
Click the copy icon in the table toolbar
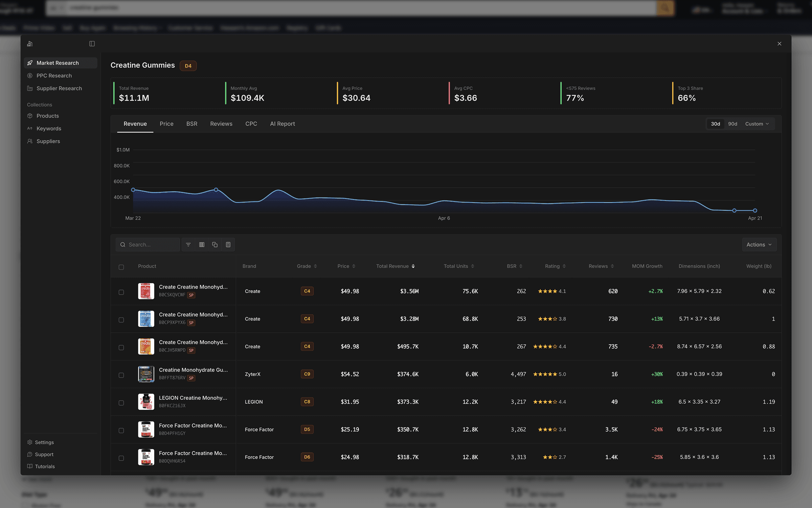(x=215, y=245)
